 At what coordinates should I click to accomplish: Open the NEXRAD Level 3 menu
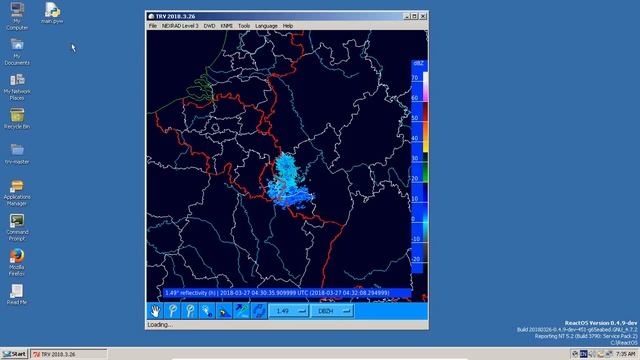[180, 26]
